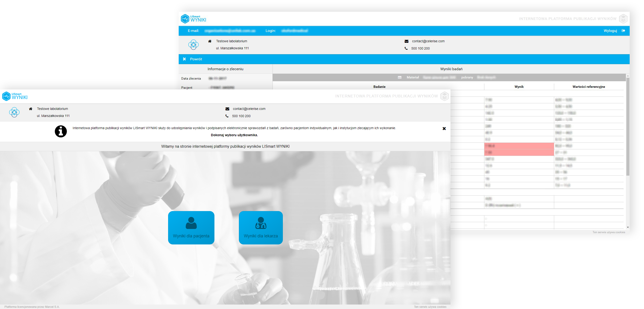The height and width of the screenshot is (309, 644).
Task: Click the Material row table icon
Action: pyautogui.click(x=399, y=77)
